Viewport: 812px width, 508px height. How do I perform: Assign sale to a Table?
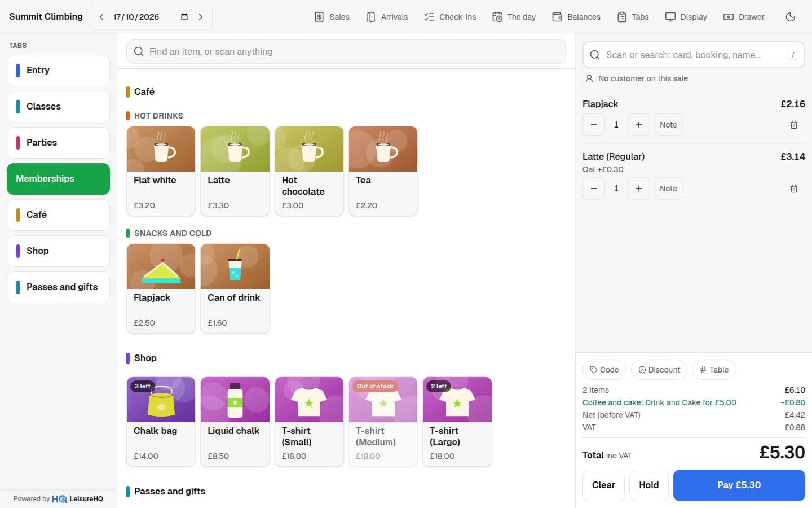(x=714, y=370)
